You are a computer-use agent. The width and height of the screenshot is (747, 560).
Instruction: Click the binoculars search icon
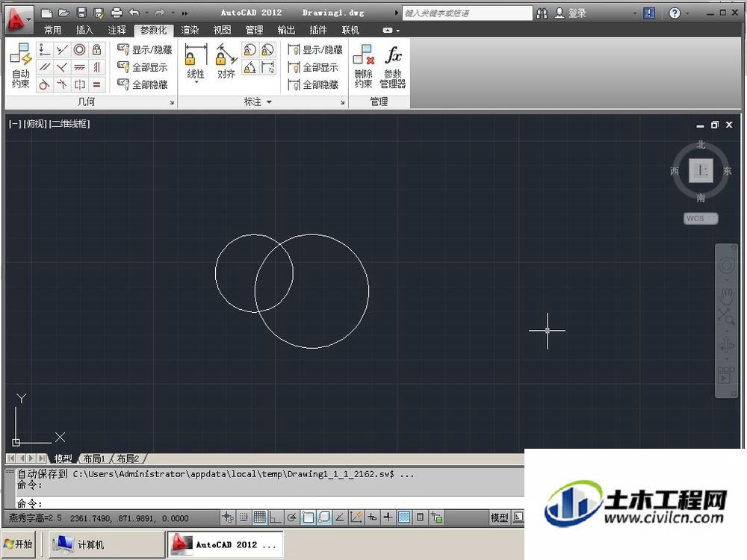coord(542,13)
